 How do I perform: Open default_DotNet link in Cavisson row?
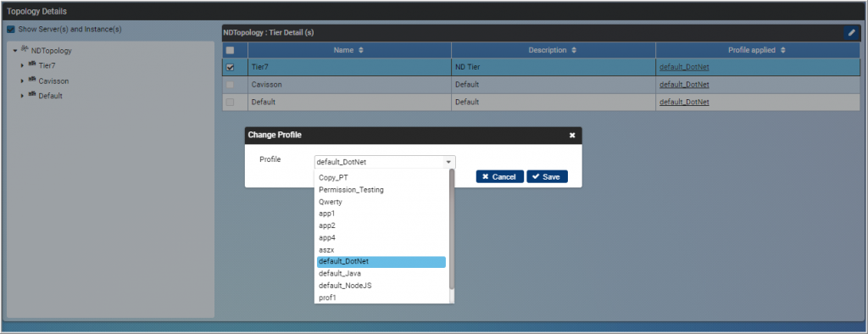pos(684,85)
